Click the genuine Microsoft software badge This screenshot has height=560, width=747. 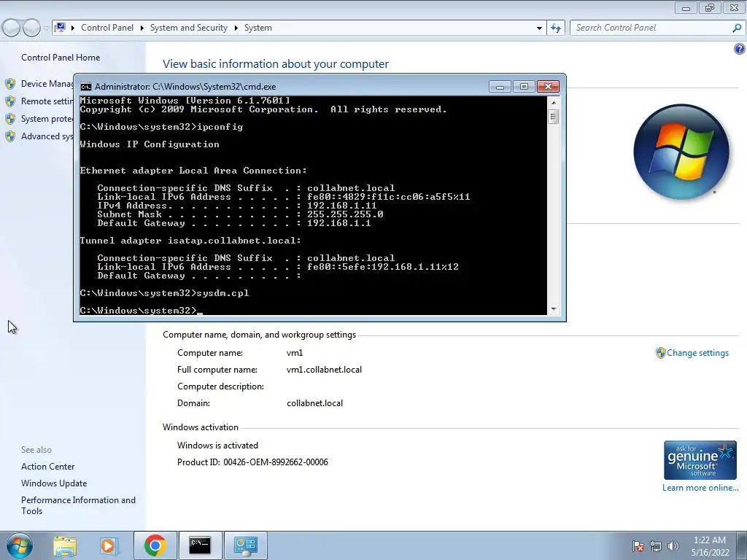[x=700, y=460]
